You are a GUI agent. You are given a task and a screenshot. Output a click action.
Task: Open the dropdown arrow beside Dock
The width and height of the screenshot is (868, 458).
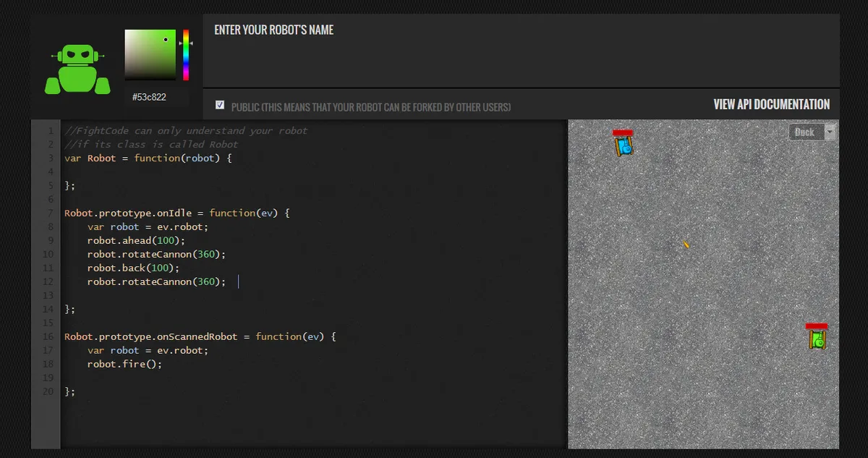click(830, 132)
